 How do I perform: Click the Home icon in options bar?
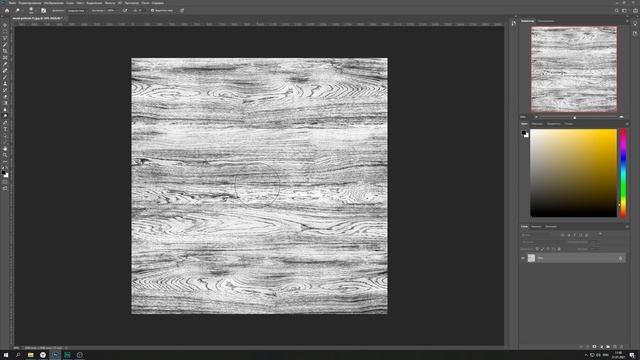pos(7,10)
